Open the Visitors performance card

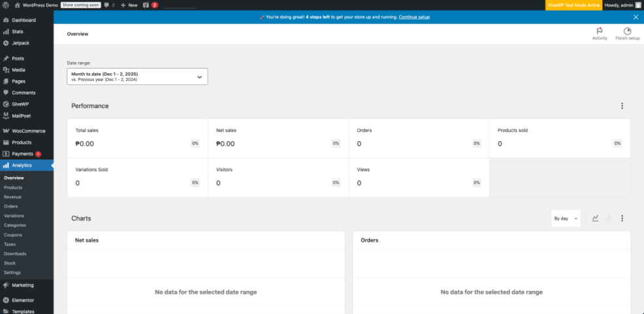coord(279,177)
